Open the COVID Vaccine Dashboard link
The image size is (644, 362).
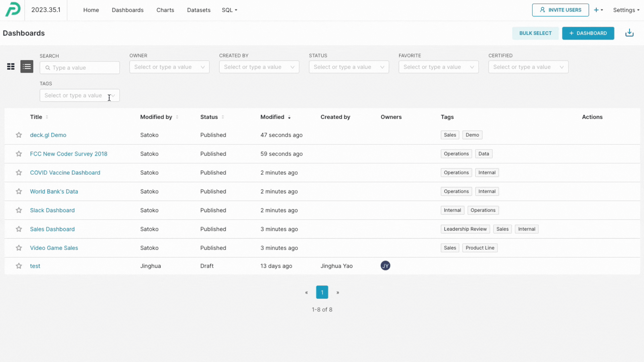pyautogui.click(x=65, y=173)
